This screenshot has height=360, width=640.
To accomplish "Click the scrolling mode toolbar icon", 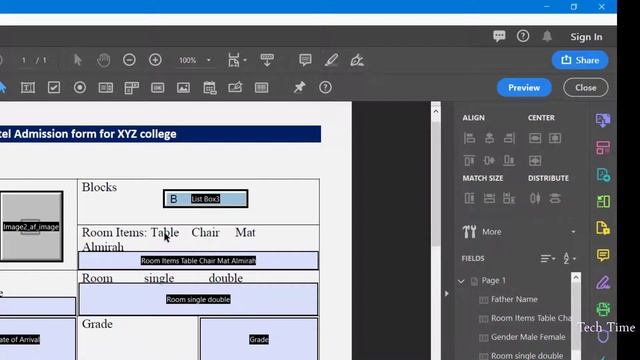I will pyautogui.click(x=267, y=60).
